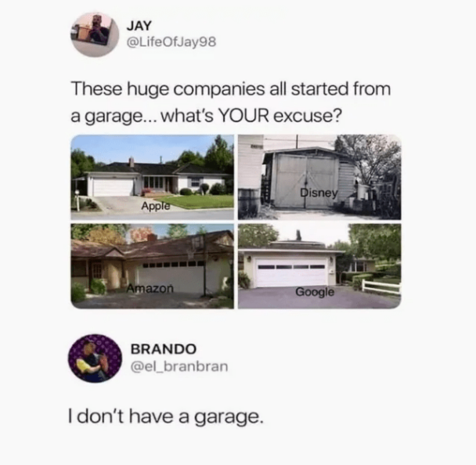Image resolution: width=476 pixels, height=465 pixels.
Task: Click the reply "I don't have a garage."
Action: (x=166, y=417)
